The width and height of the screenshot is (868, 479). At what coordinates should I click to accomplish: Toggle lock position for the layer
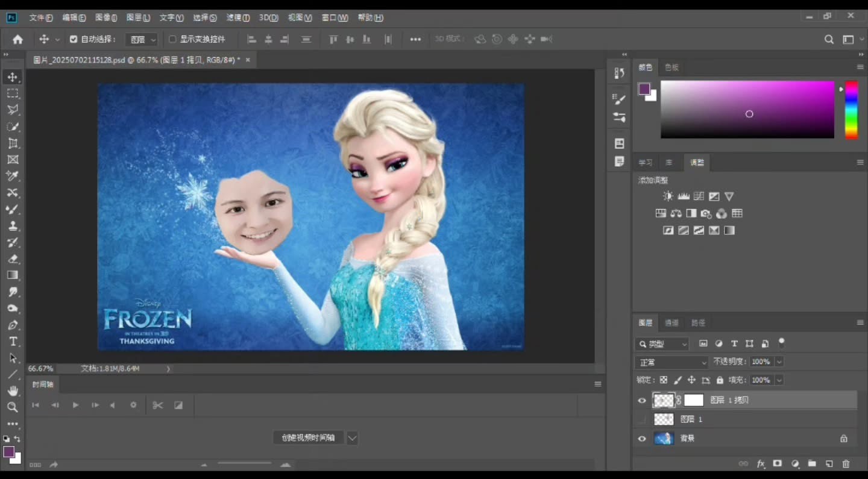pos(691,380)
